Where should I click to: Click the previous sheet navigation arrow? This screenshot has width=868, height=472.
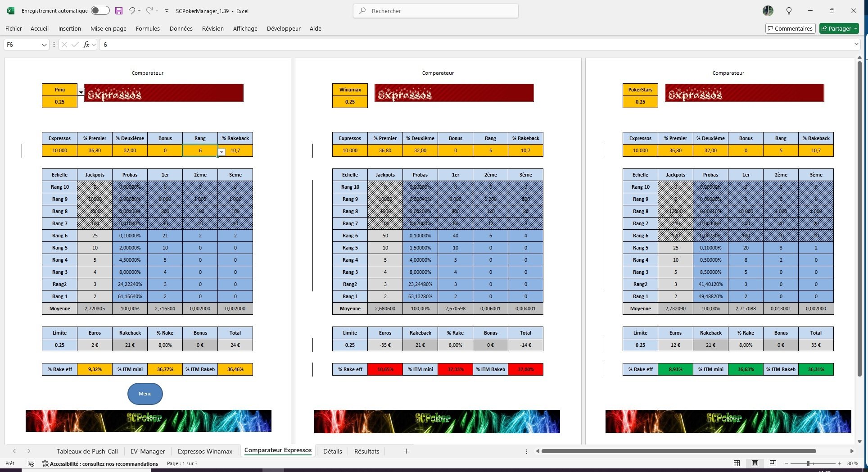(x=14, y=451)
